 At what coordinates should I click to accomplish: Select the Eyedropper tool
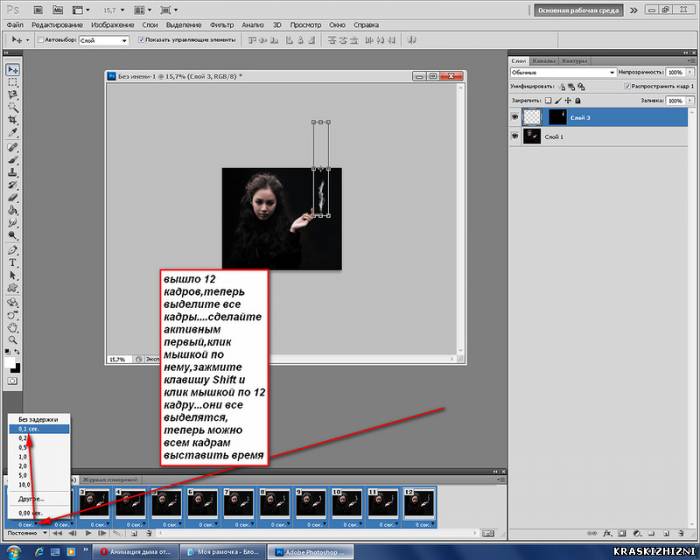[12, 133]
